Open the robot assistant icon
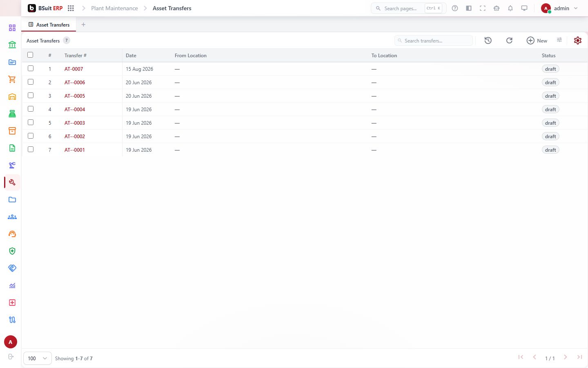This screenshot has height=368, width=588. (497, 8)
